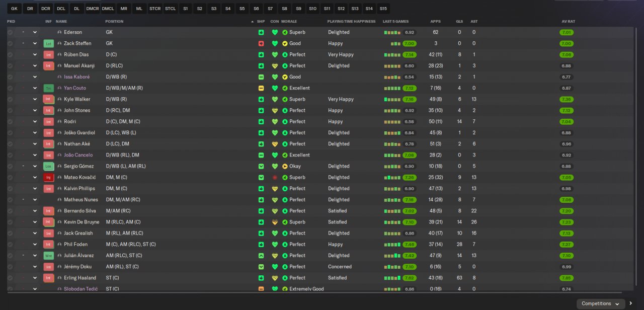Click Yan Couto's yellow match sharpness icon

(261, 88)
